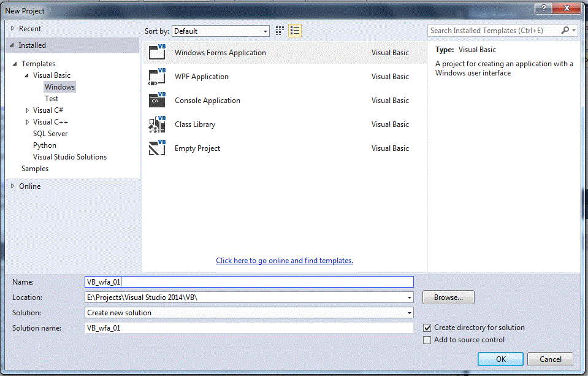Select WPF Application template name

[201, 77]
